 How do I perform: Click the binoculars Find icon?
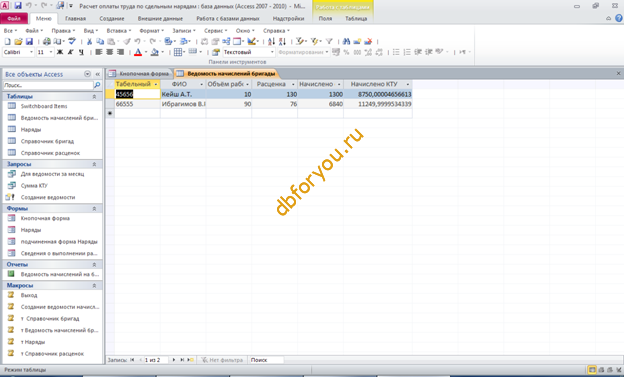[346, 41]
